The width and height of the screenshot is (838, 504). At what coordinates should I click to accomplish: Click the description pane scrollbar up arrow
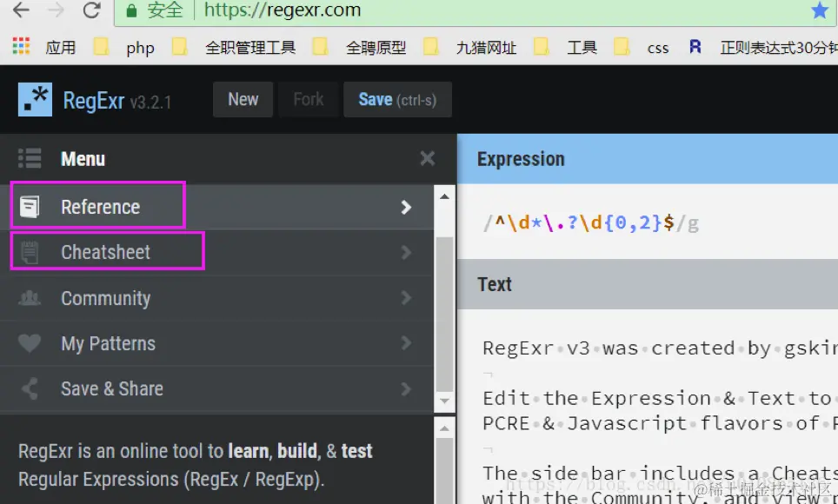(444, 428)
